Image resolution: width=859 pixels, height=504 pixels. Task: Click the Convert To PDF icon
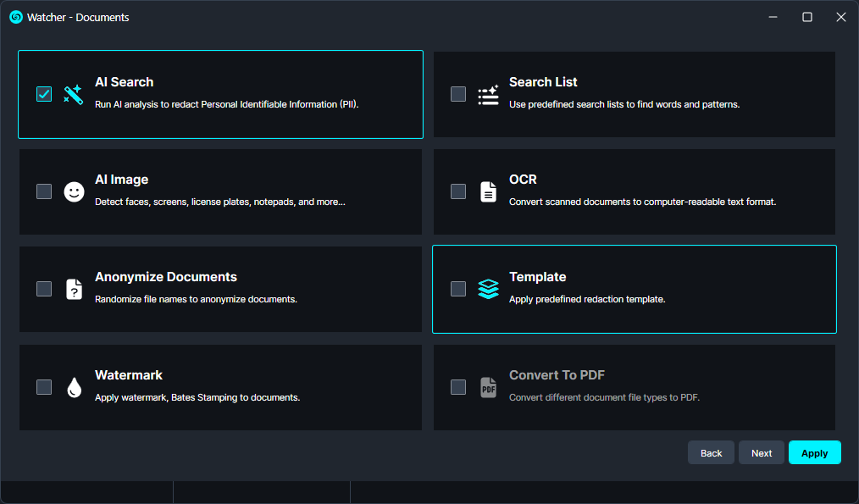pyautogui.click(x=488, y=387)
